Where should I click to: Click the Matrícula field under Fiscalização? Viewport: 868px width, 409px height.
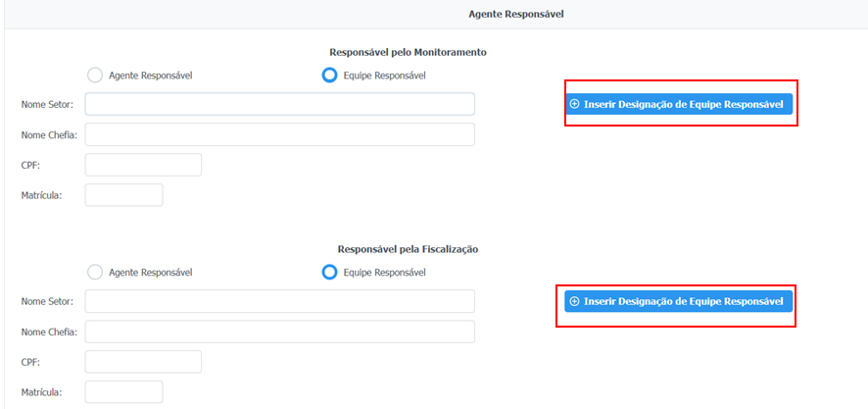(123, 392)
